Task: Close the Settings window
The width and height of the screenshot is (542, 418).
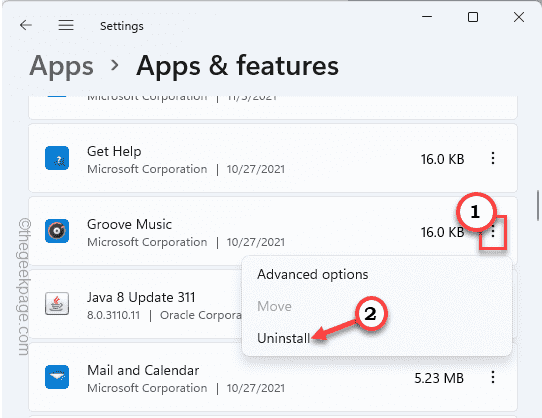Action: 519,17
